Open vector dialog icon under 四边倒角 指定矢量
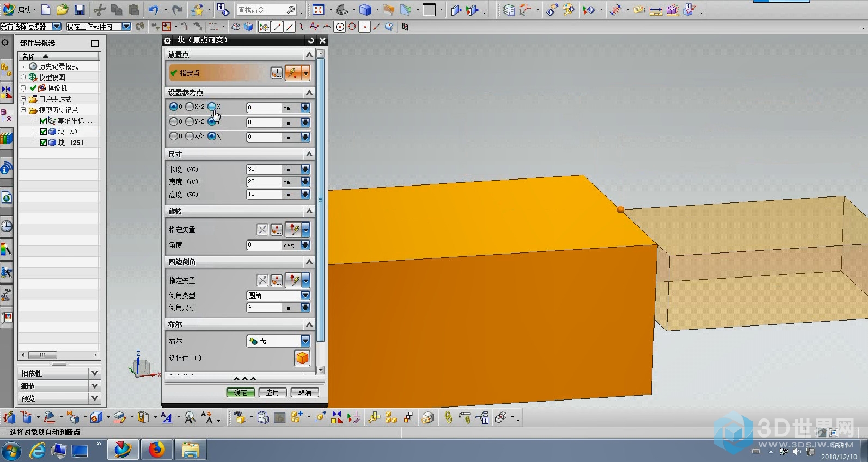The width and height of the screenshot is (868, 462). pyautogui.click(x=277, y=280)
